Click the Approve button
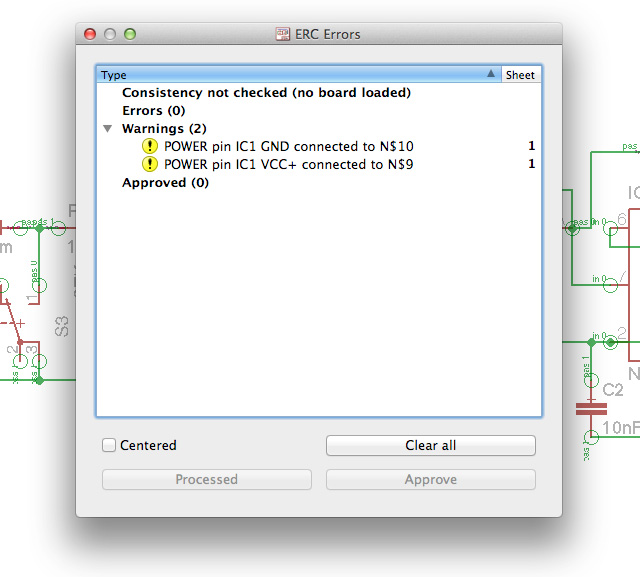Screen dimensions: 640x577 430,480
